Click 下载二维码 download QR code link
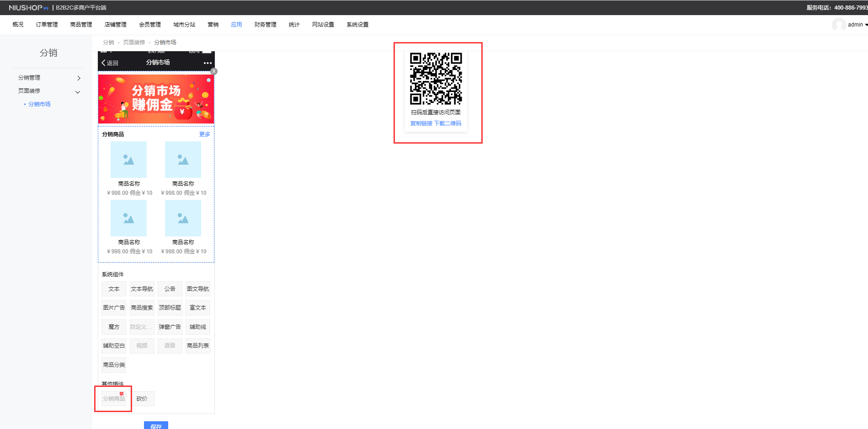868x429 pixels. (447, 123)
